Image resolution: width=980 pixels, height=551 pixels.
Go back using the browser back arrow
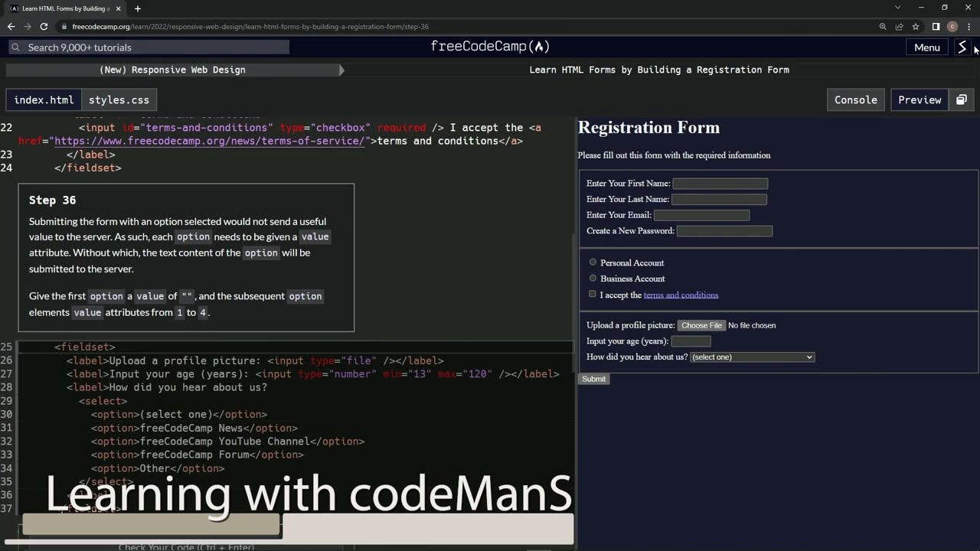tap(11, 26)
